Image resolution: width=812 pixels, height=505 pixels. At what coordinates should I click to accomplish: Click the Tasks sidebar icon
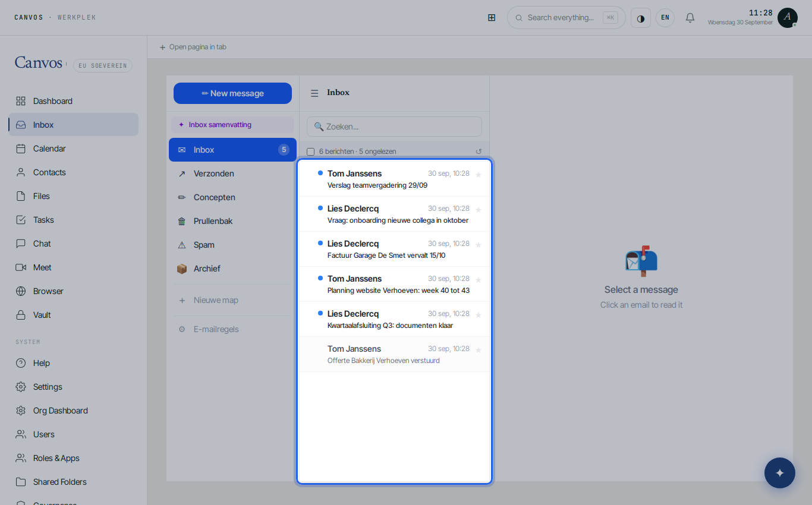[x=21, y=220]
